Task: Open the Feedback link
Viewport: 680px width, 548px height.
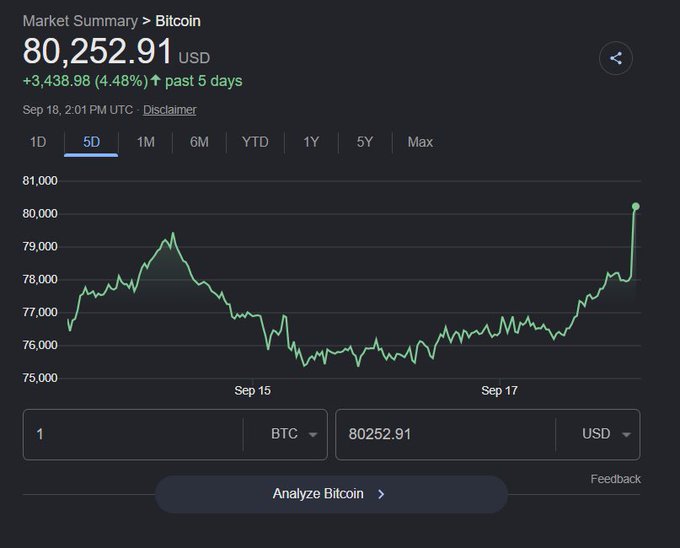Action: click(x=615, y=479)
